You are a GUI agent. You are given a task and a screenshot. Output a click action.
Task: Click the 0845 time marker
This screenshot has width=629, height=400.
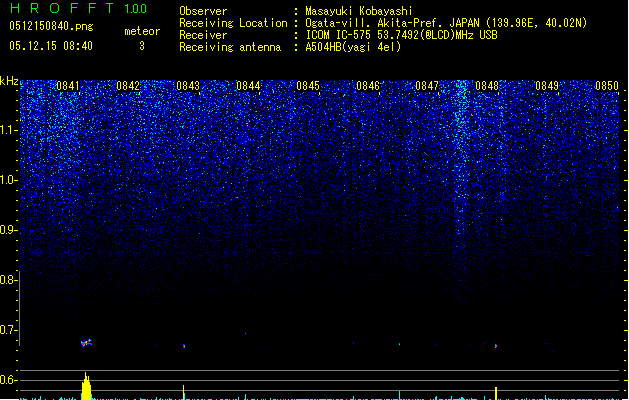308,86
